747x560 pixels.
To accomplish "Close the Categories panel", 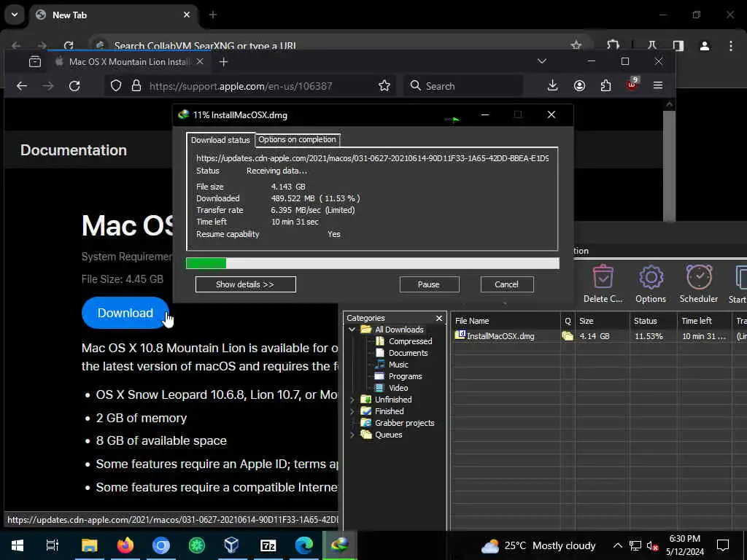I will click(x=439, y=318).
